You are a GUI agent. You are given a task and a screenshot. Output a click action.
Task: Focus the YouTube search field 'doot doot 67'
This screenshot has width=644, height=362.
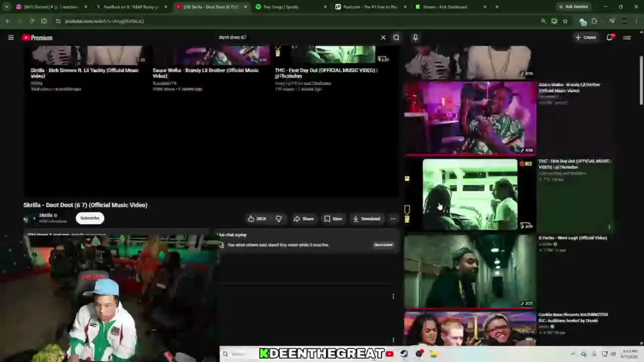tap(297, 37)
